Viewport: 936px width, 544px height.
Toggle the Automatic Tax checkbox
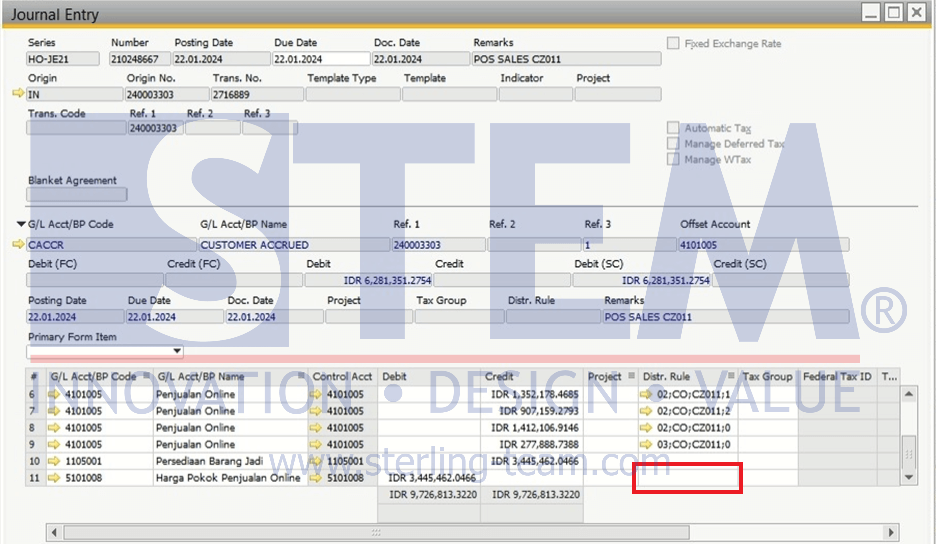pos(674,128)
